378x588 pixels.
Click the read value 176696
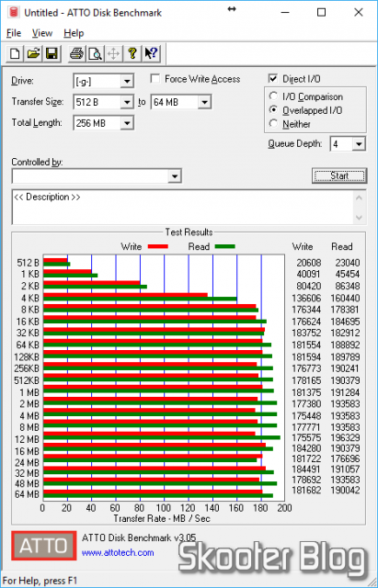[345, 458]
